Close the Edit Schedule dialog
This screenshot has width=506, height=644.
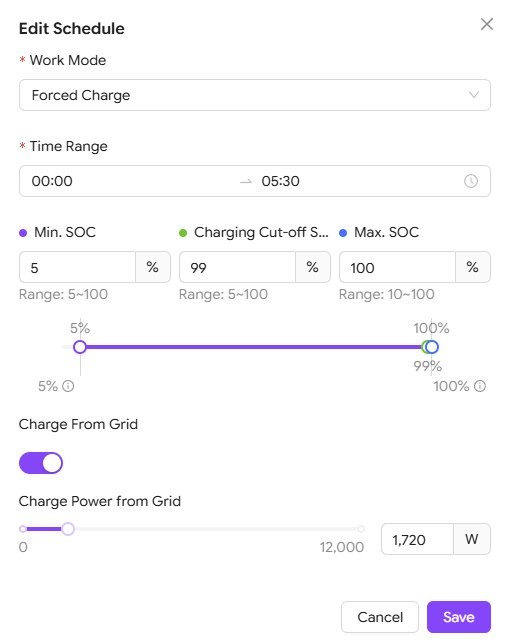point(487,24)
